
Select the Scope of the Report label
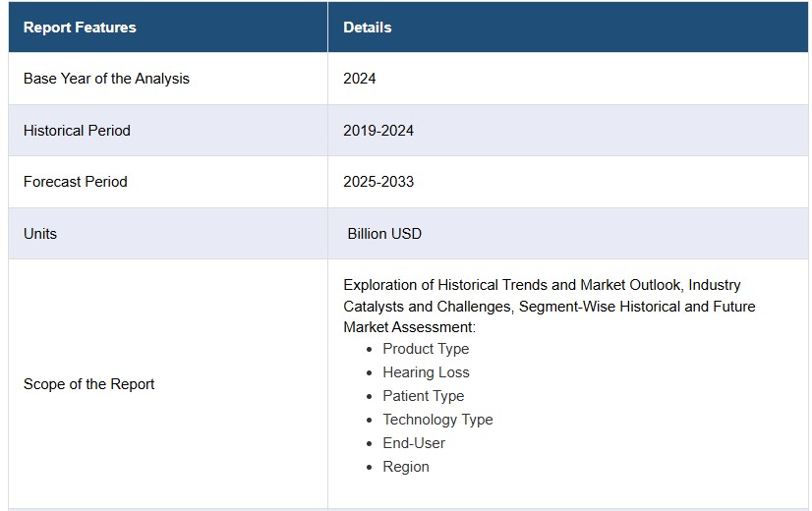[88, 384]
